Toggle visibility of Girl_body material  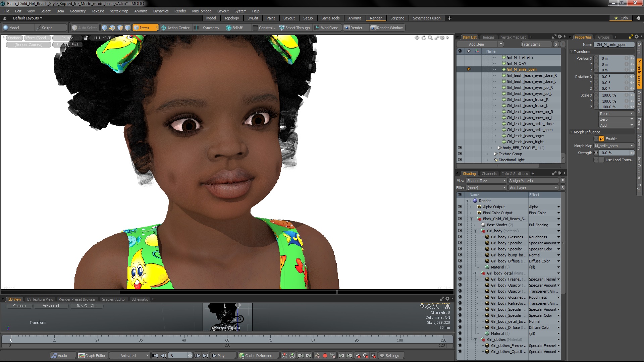click(460, 231)
